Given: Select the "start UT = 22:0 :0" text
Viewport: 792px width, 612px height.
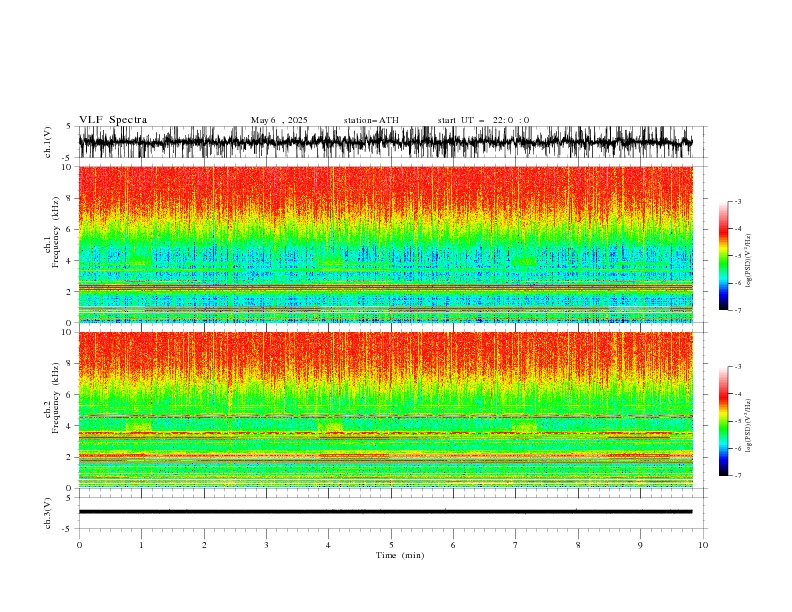Looking at the screenshot, I should click(483, 120).
